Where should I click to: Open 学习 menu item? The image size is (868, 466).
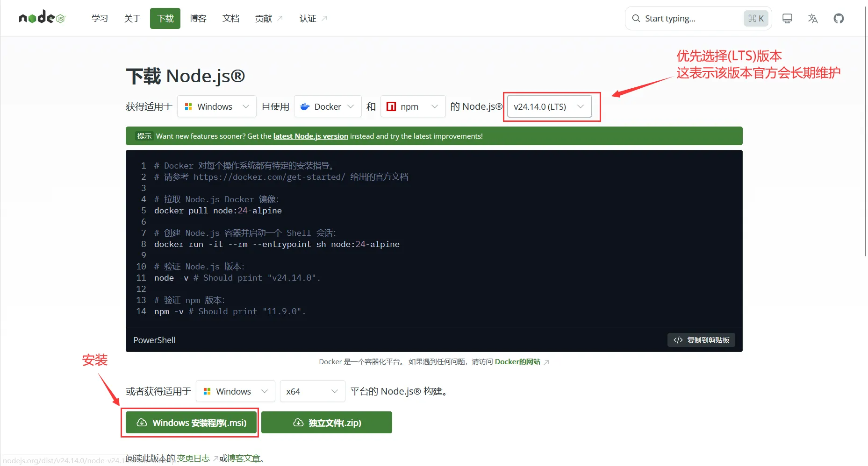pos(100,18)
